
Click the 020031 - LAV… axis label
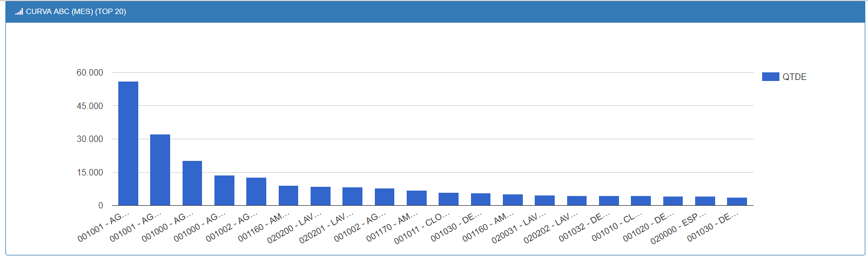[519, 227]
